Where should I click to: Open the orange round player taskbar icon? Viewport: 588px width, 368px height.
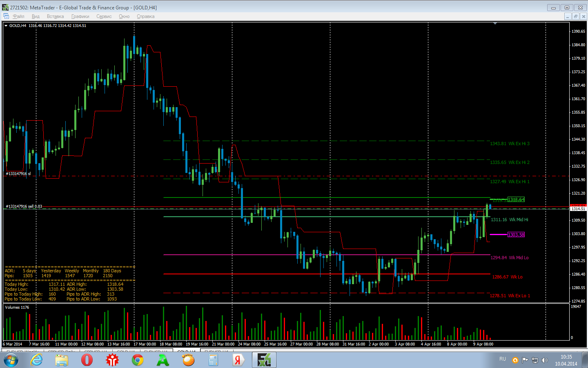click(x=188, y=360)
